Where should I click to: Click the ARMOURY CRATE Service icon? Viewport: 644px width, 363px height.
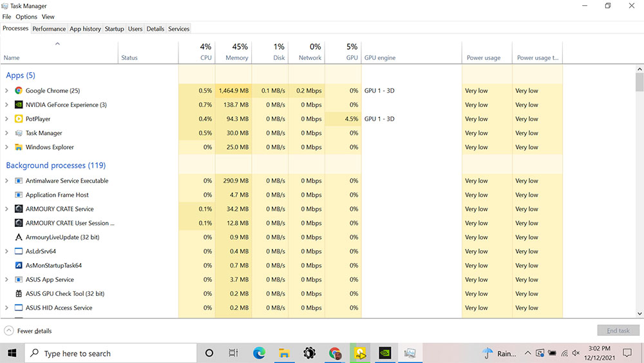[19, 209]
